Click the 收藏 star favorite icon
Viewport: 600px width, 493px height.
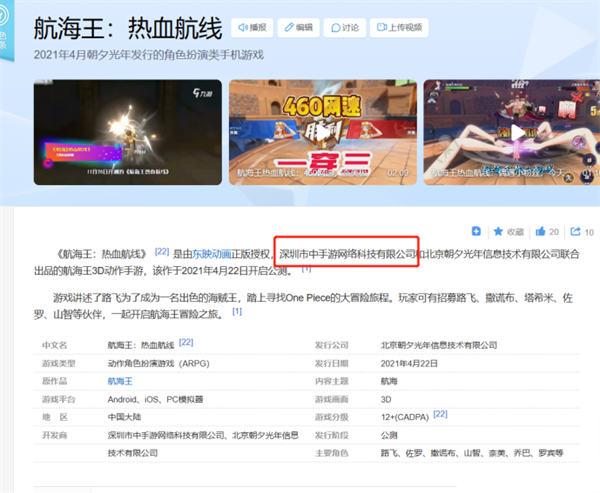498,232
